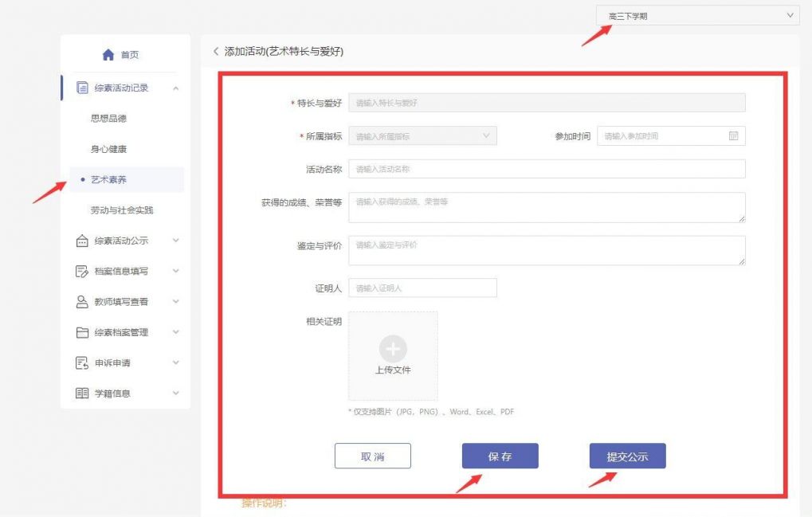Click the 保存 save button
This screenshot has width=812, height=517.
(x=500, y=455)
